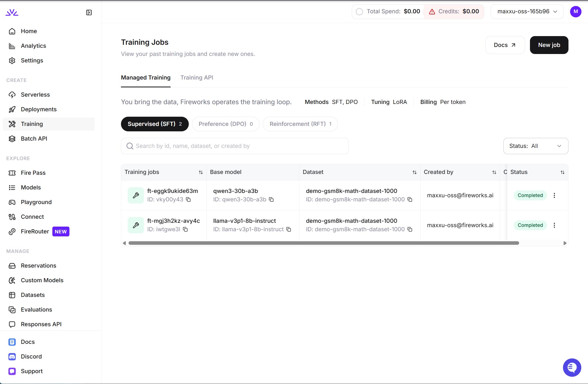Click wrench icon for ft-eggk9ukide63m
The height and width of the screenshot is (384, 588).
point(136,195)
